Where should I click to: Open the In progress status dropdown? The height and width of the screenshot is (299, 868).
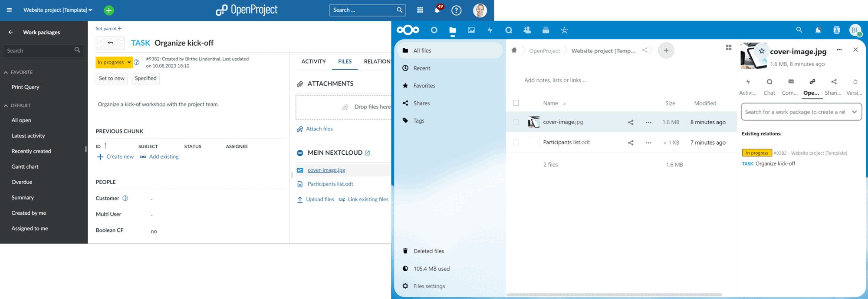[x=114, y=63]
